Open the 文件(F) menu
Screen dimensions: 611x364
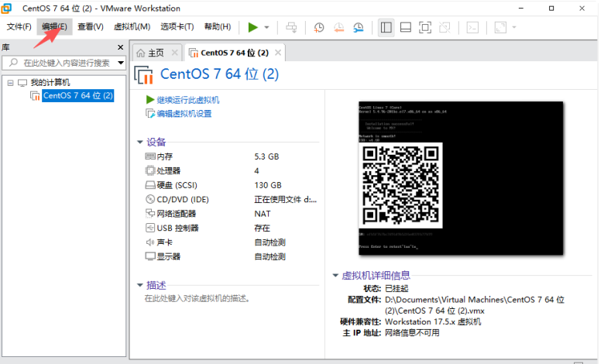click(19, 27)
